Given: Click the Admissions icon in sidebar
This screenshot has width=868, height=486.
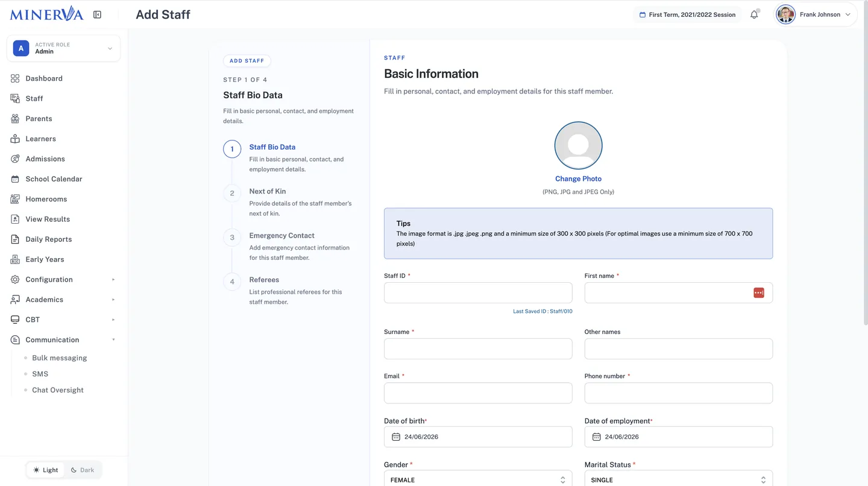Looking at the screenshot, I should point(15,159).
